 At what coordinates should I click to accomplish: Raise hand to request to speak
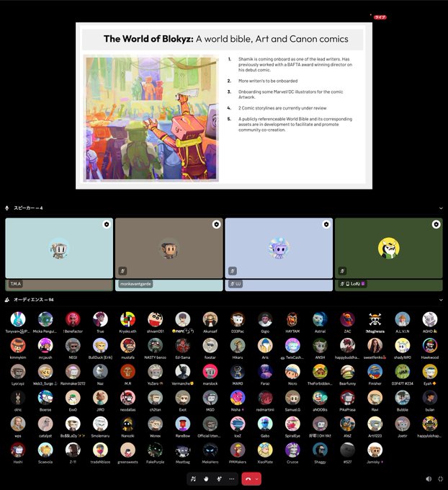206,478
